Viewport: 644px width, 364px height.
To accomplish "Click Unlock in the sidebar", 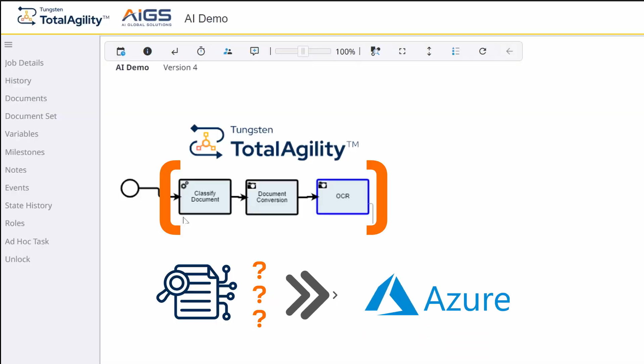I will tap(17, 259).
